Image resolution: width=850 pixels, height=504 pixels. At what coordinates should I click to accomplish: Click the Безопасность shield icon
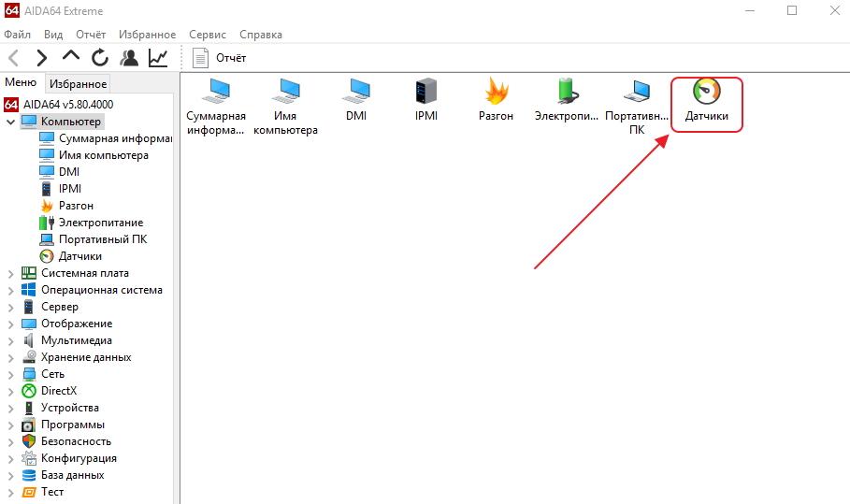(29, 441)
